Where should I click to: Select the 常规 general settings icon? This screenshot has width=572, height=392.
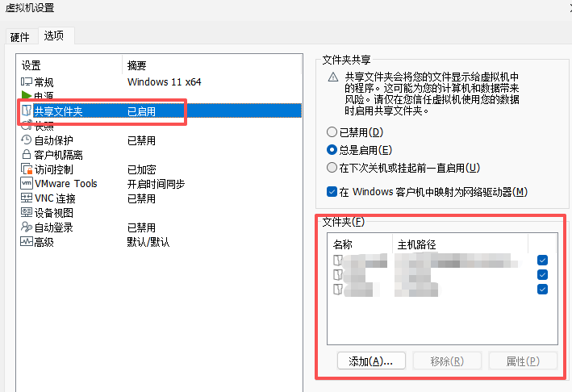point(27,81)
